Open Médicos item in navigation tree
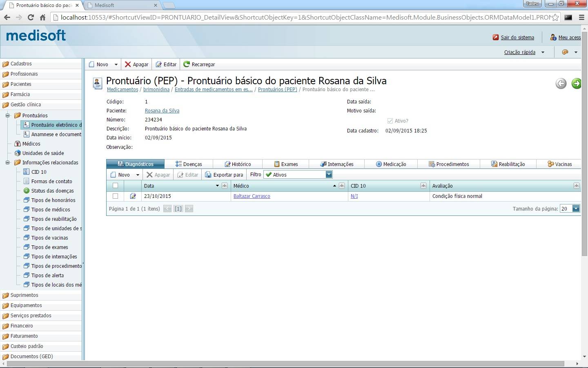The image size is (588, 368). point(31,144)
